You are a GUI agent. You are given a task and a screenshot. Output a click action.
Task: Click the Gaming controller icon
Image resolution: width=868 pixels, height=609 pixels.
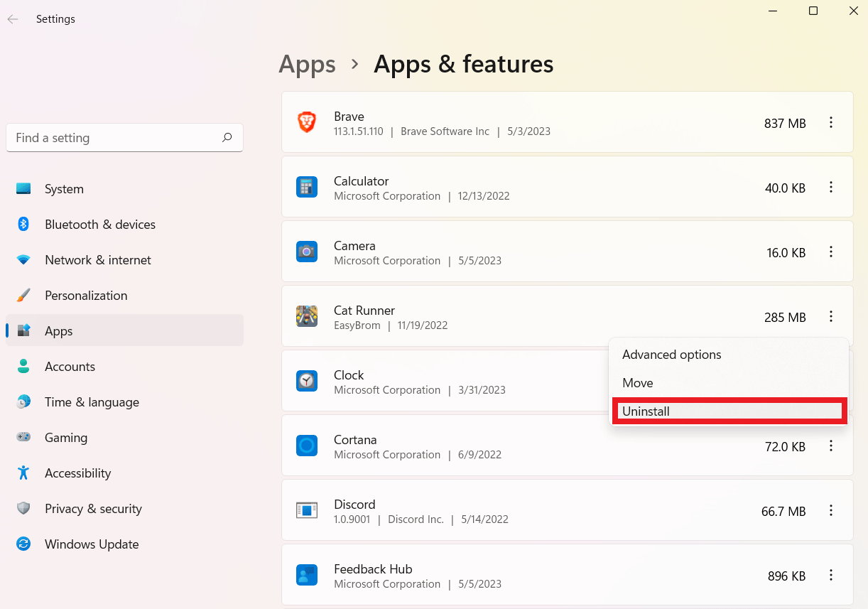[23, 438]
